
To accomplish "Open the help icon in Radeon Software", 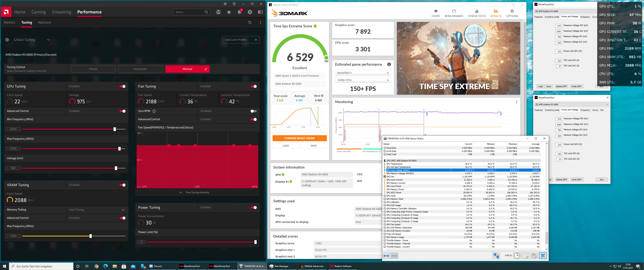I will [x=234, y=4].
